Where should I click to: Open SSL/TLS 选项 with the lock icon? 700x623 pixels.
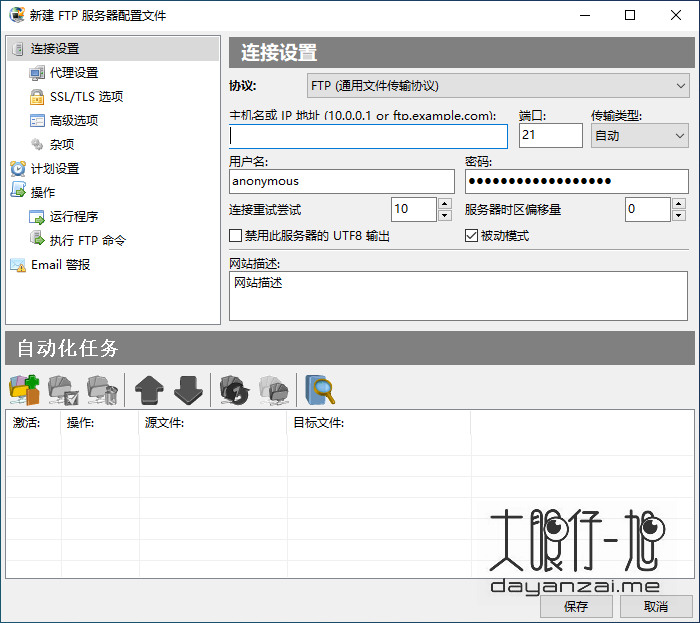tap(86, 97)
